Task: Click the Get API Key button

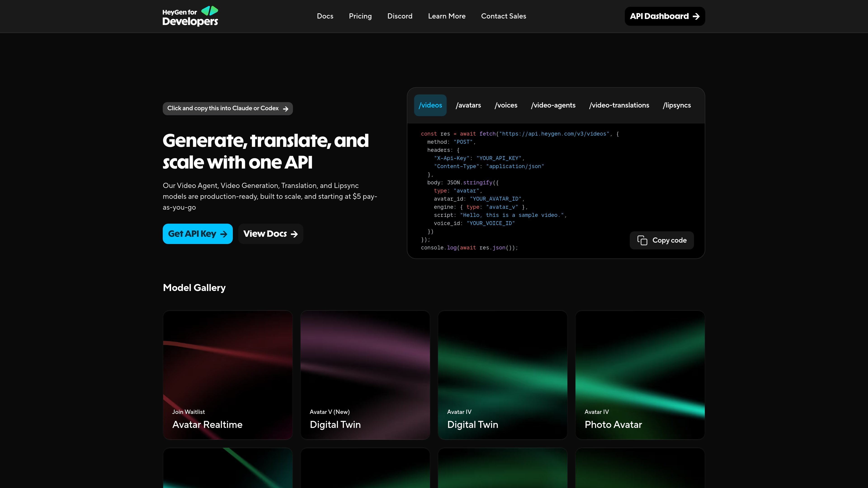Action: click(198, 234)
